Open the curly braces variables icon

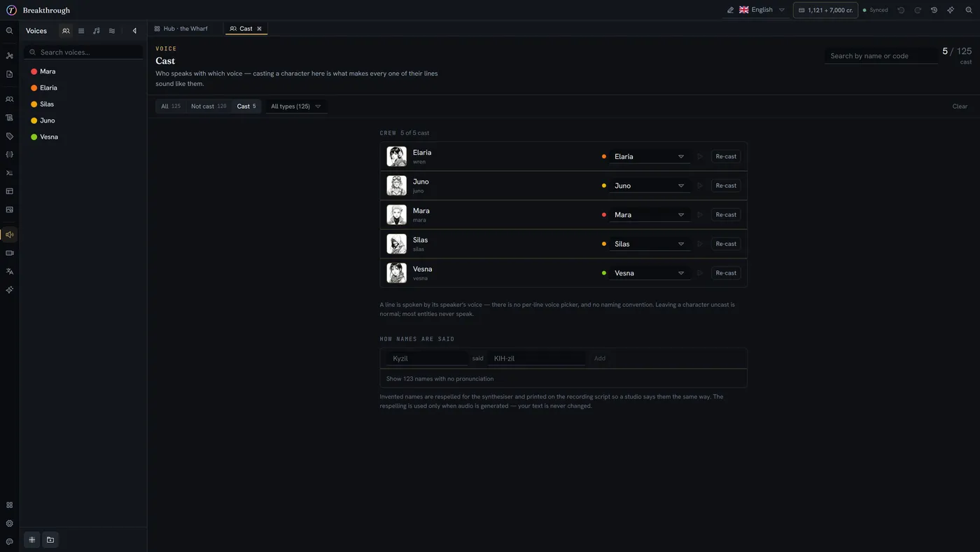pos(10,154)
